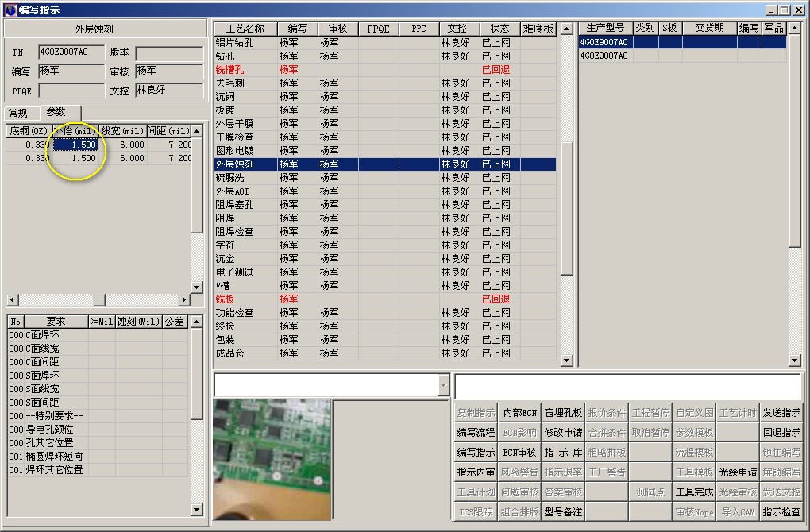
Task: Click the process list vertical scrollbar thumb
Action: click(567, 209)
